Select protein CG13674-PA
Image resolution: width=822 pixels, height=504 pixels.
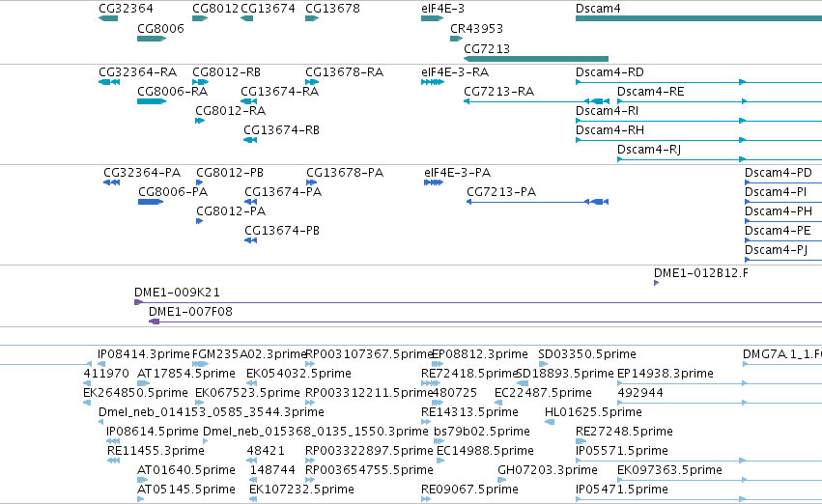283,192
